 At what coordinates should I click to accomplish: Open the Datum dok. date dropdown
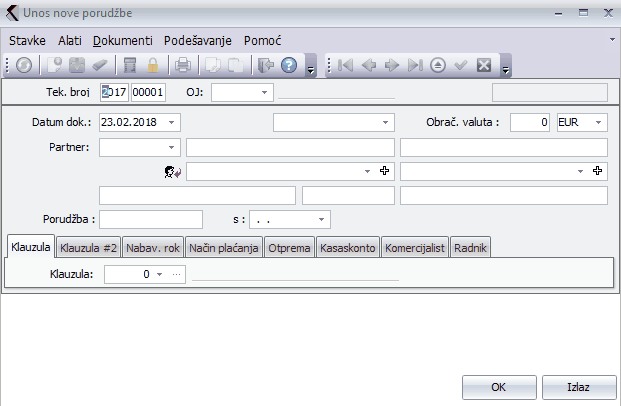coord(172,122)
